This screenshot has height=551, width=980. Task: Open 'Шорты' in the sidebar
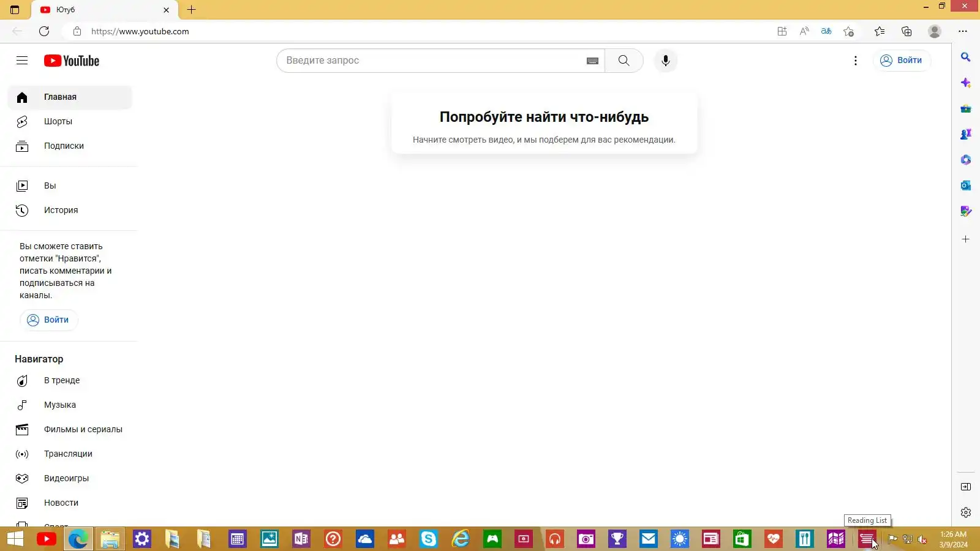pyautogui.click(x=70, y=122)
